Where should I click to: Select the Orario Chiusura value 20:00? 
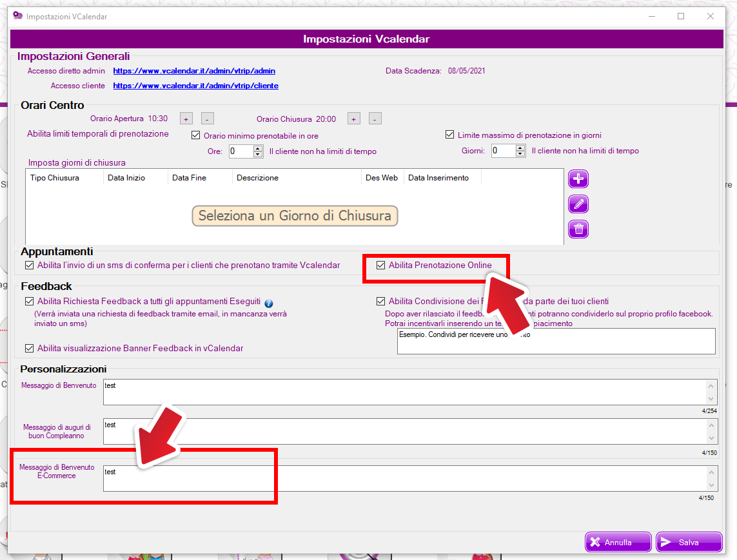point(326,119)
